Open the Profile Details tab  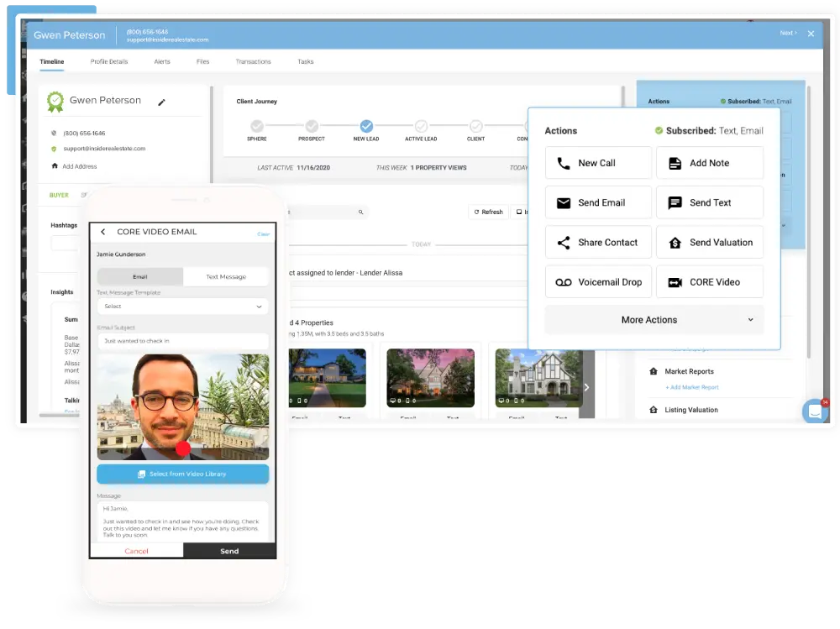tap(109, 61)
